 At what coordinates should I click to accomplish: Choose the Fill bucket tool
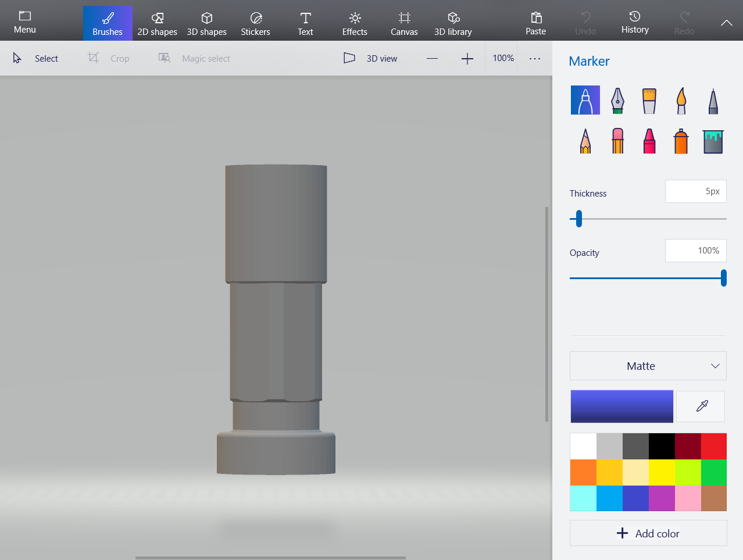(x=713, y=141)
